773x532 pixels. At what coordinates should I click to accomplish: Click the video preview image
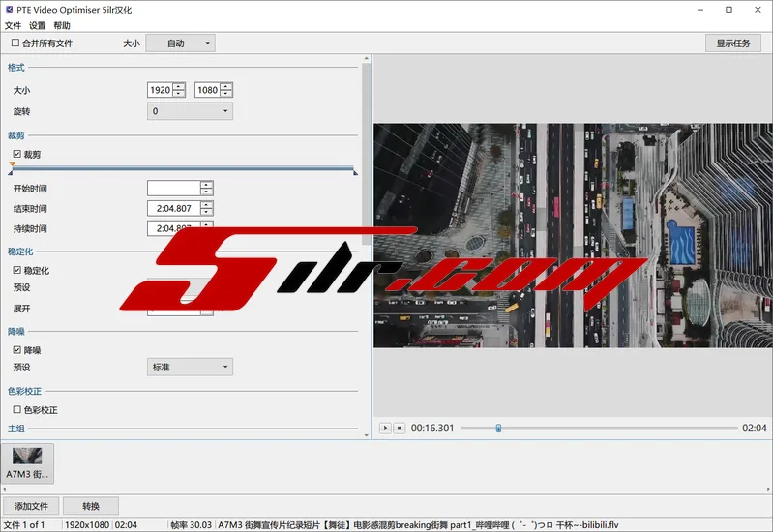[x=573, y=235]
